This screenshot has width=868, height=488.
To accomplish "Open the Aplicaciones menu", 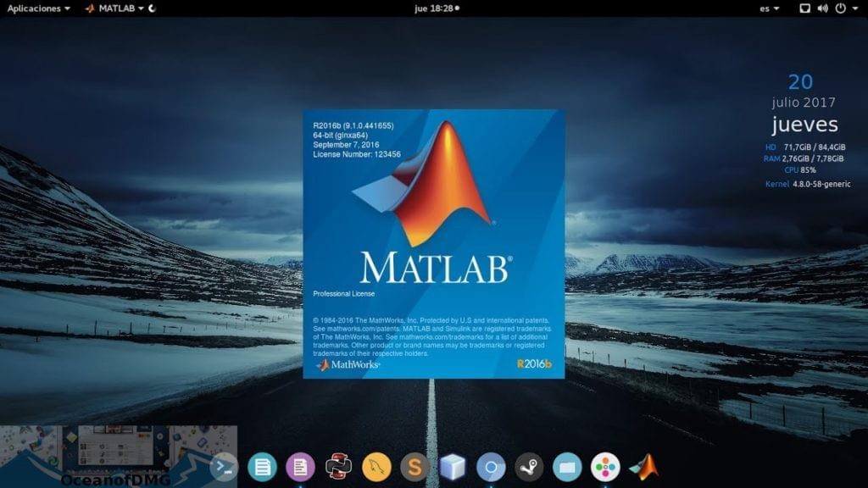I will point(36,8).
